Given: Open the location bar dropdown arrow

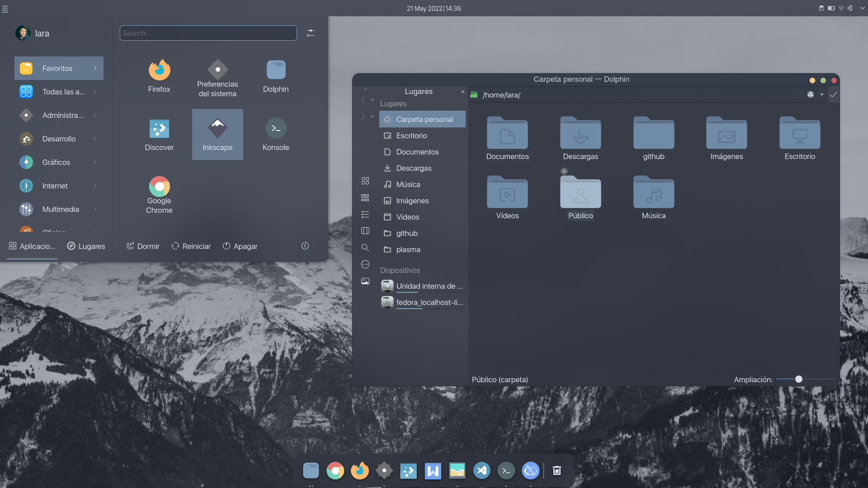Looking at the screenshot, I should [822, 95].
